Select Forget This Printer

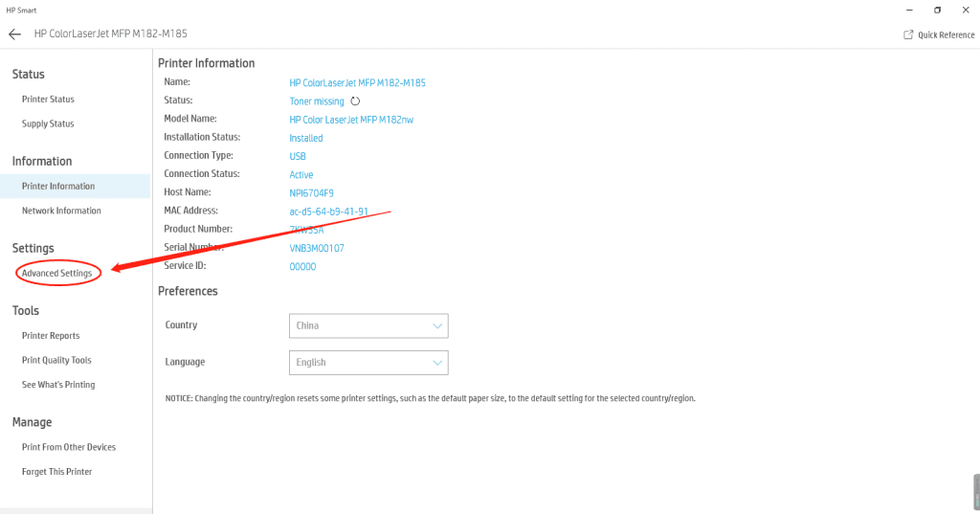(x=56, y=472)
